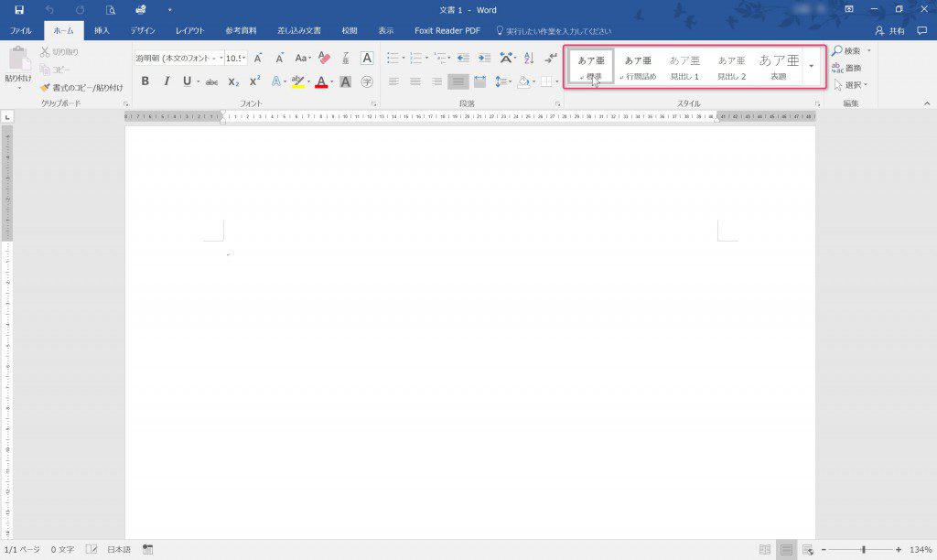The height and width of the screenshot is (560, 937).
Task: Click the macro recording icon in the status bar
Action: point(147,549)
